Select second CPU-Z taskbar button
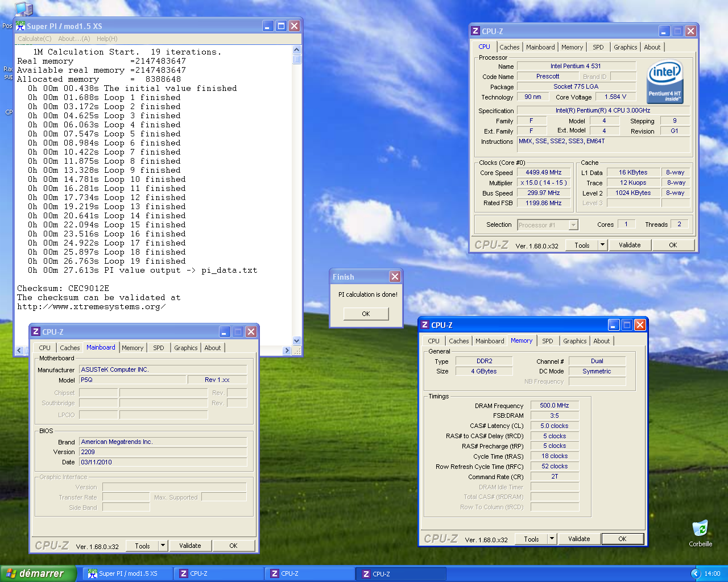The image size is (728, 582). [x=309, y=574]
